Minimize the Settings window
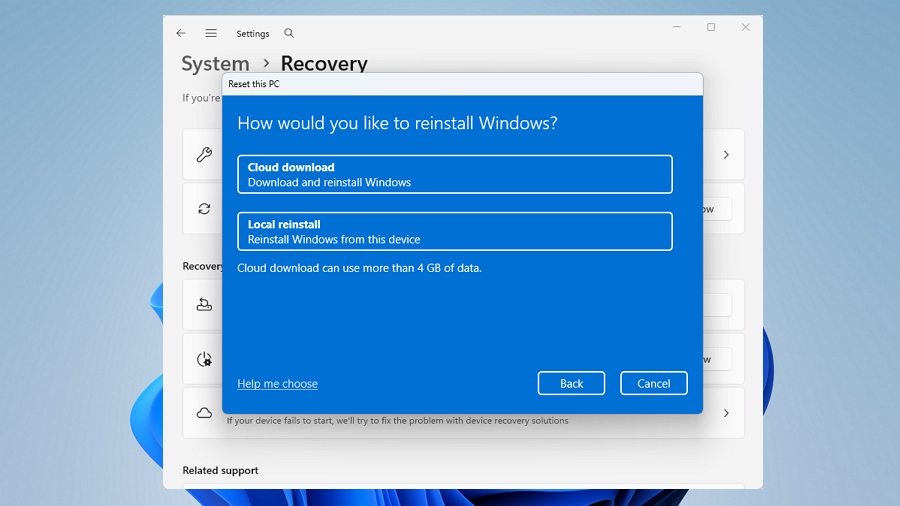 [677, 28]
